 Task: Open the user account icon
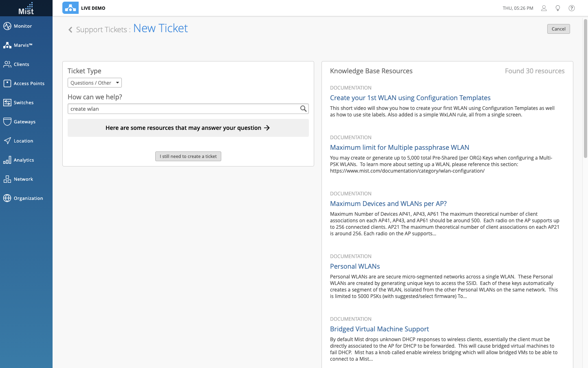[544, 8]
